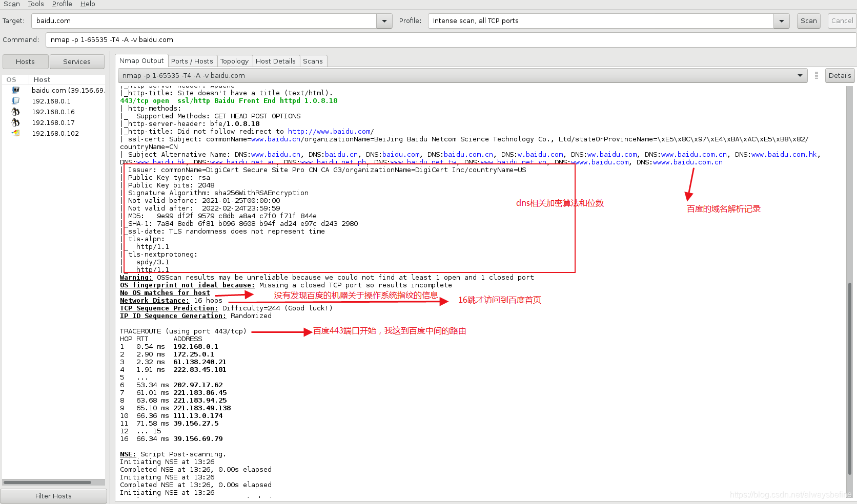857x504 pixels.
Task: Open the Ports / Hosts tab
Action: coord(192,61)
